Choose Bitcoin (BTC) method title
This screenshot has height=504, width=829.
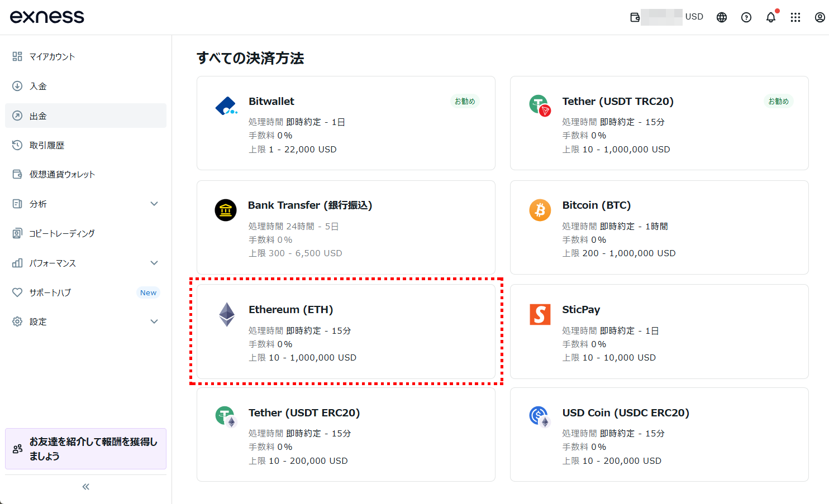pos(597,205)
